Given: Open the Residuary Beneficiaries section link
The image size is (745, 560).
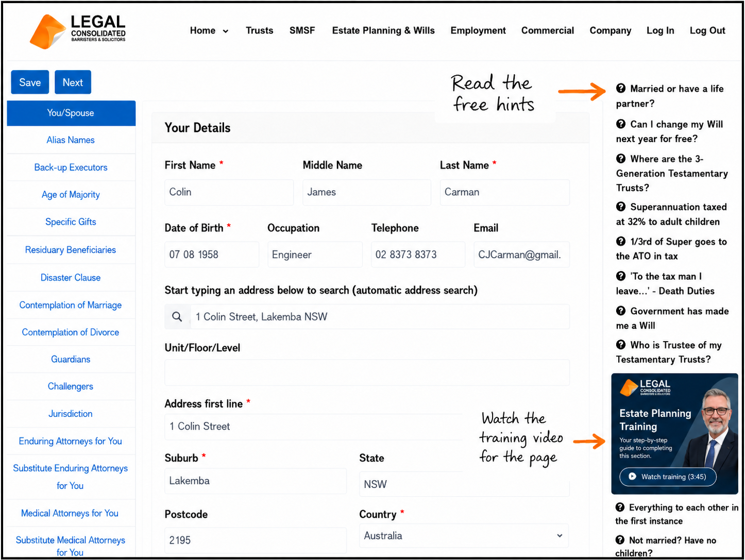Looking at the screenshot, I should coord(71,250).
